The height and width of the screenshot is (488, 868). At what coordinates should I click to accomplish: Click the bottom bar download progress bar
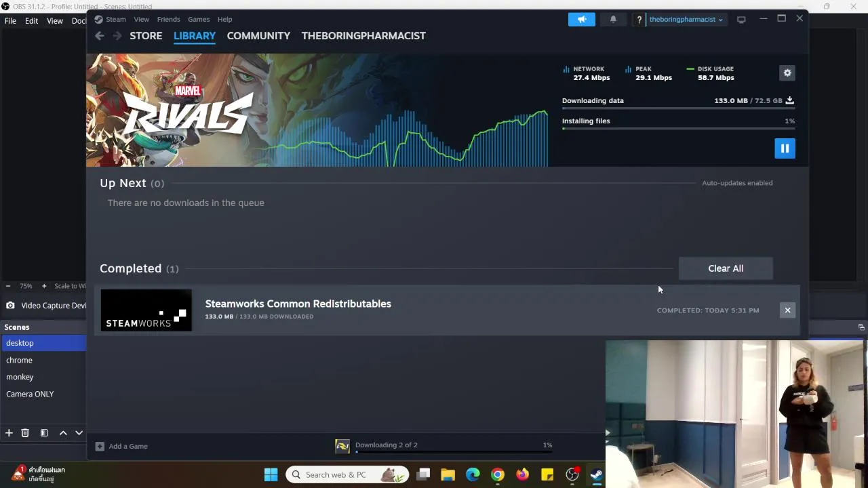(x=454, y=452)
